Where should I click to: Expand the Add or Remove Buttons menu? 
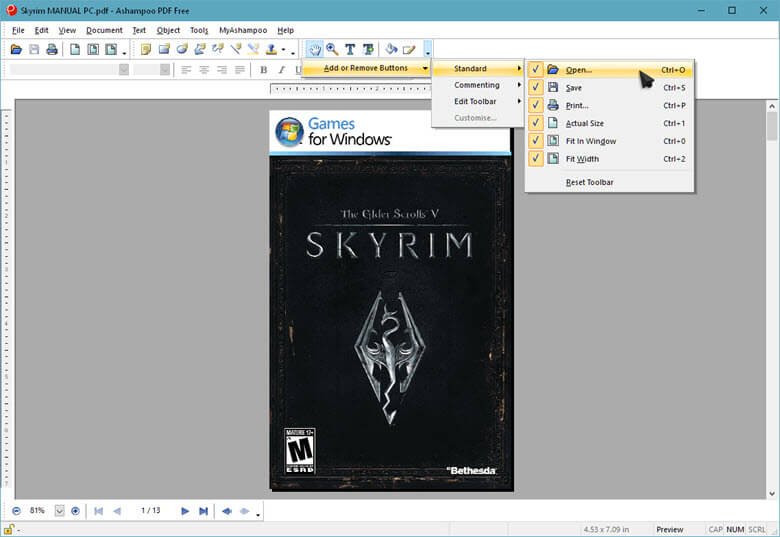click(366, 68)
